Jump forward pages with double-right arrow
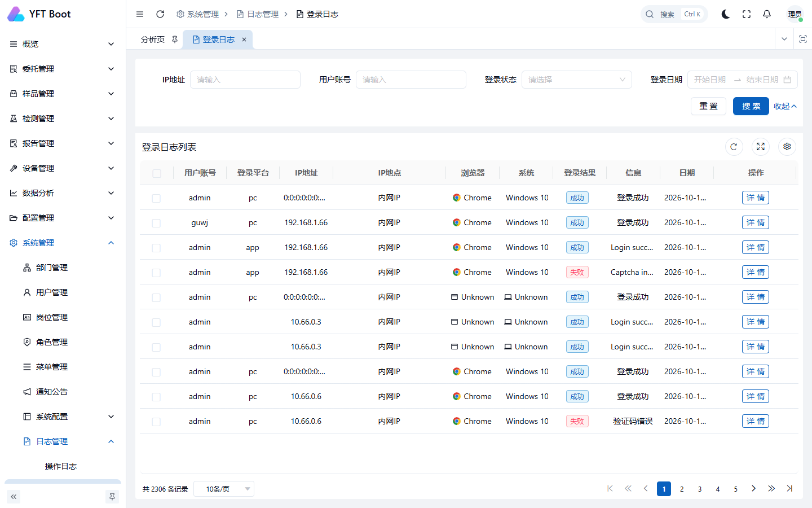The image size is (812, 508). (x=771, y=489)
